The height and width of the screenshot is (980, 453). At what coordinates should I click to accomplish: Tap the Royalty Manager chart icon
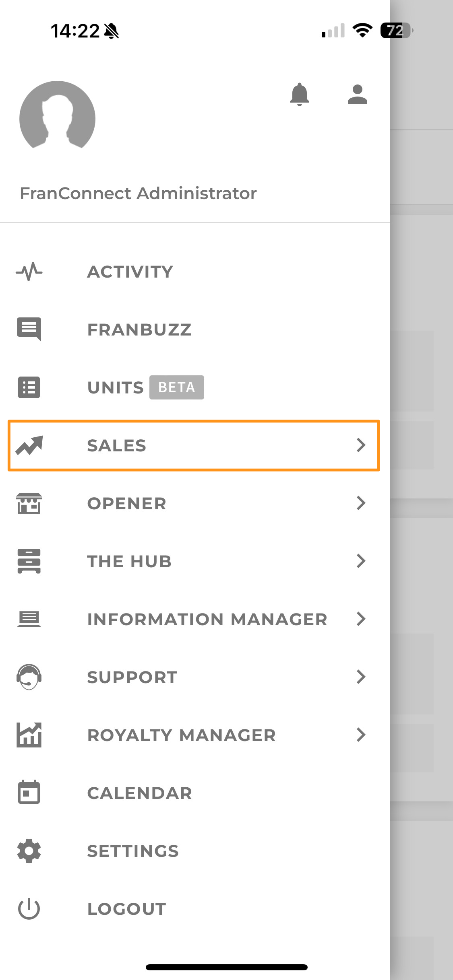(x=29, y=735)
